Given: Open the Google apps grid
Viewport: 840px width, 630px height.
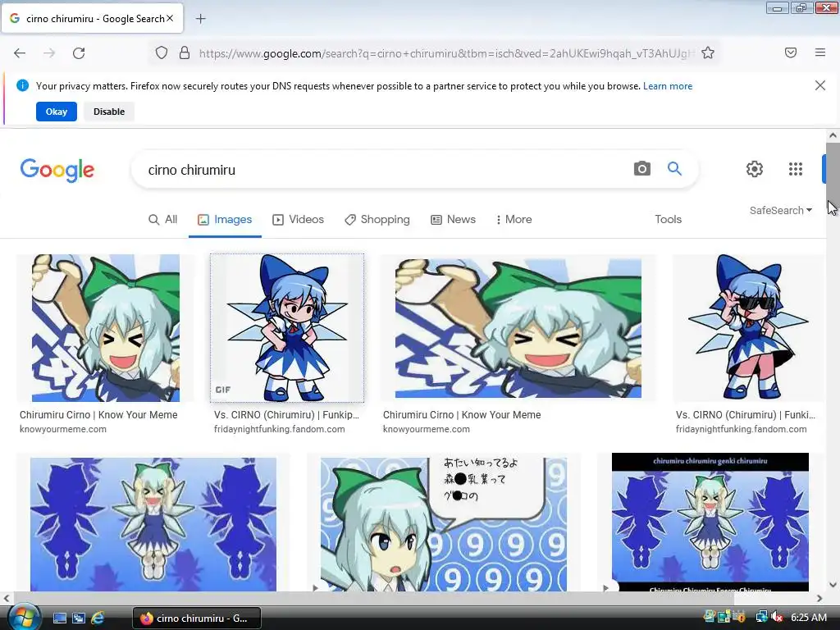Looking at the screenshot, I should point(796,169).
